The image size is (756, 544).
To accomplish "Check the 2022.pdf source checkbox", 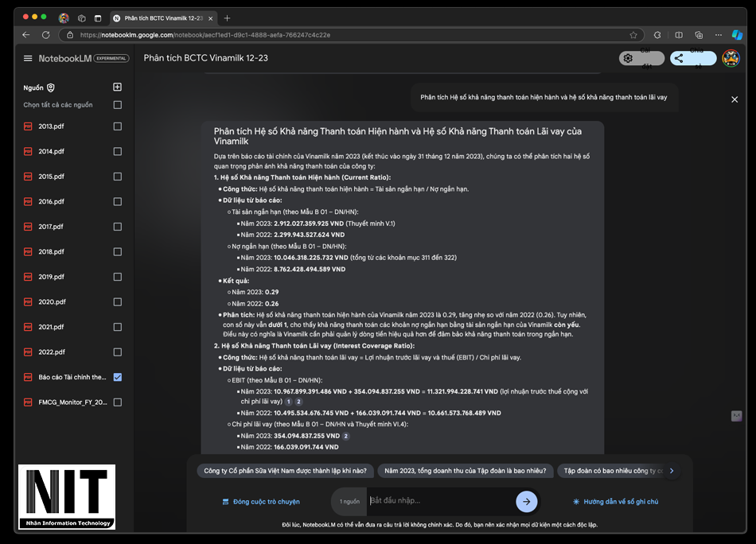I will point(117,352).
